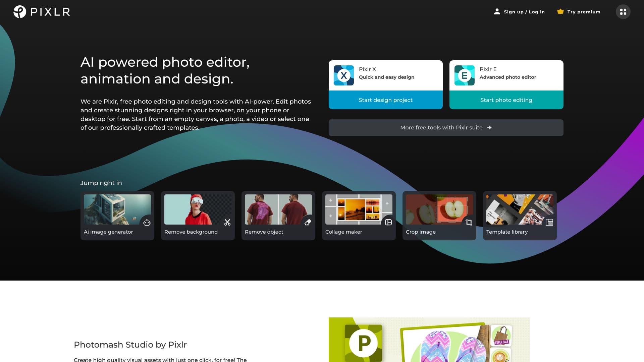Click the Pixlr E app icon
644x362 pixels.
[x=465, y=75]
